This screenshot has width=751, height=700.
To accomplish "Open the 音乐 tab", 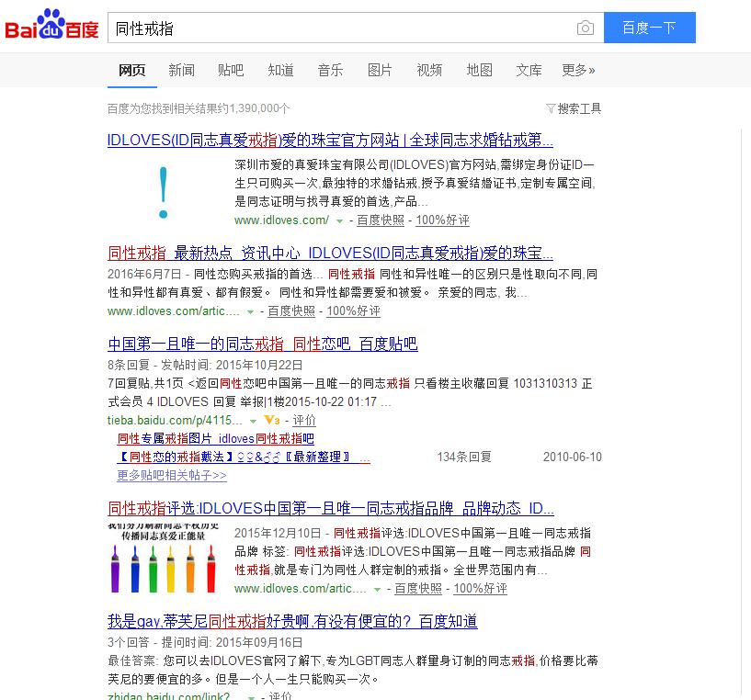I will [331, 71].
